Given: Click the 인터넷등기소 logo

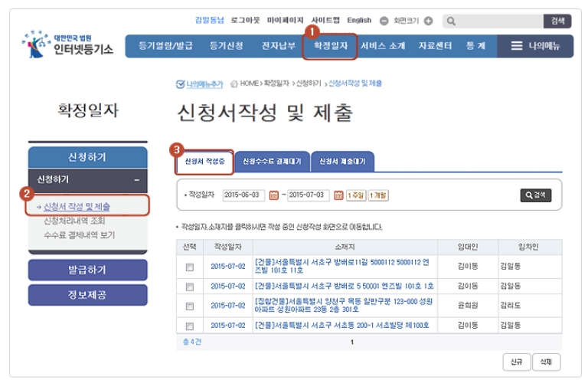Looking at the screenshot, I should click(x=68, y=44).
